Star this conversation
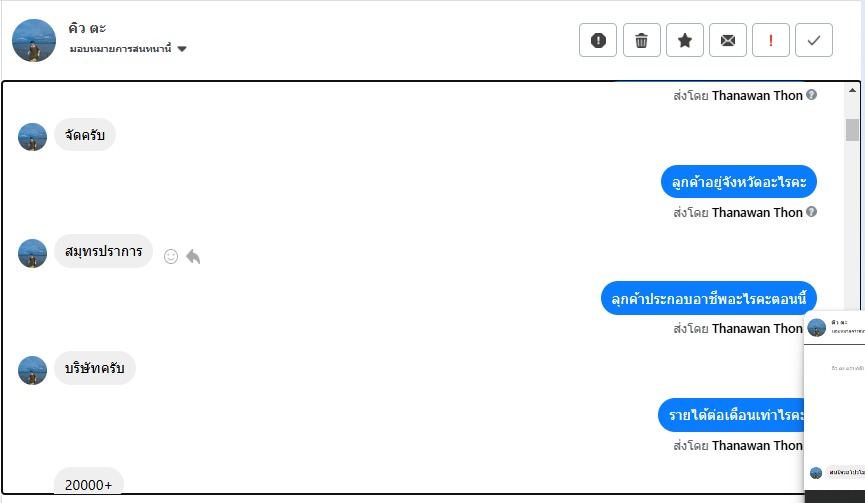 [x=685, y=40]
